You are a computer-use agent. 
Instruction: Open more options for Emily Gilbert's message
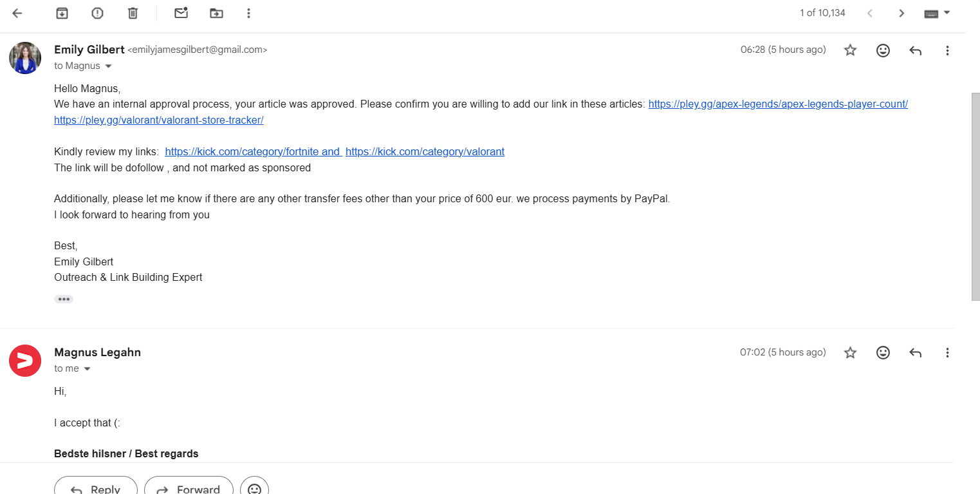(x=947, y=50)
